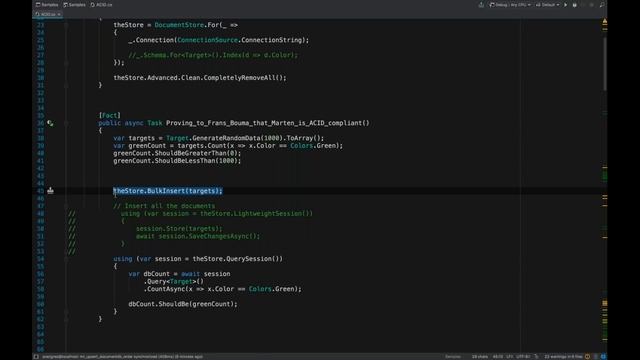Click the first Samples breadcrumb item
Viewport: 640px width, 360px height.
pos(47,5)
